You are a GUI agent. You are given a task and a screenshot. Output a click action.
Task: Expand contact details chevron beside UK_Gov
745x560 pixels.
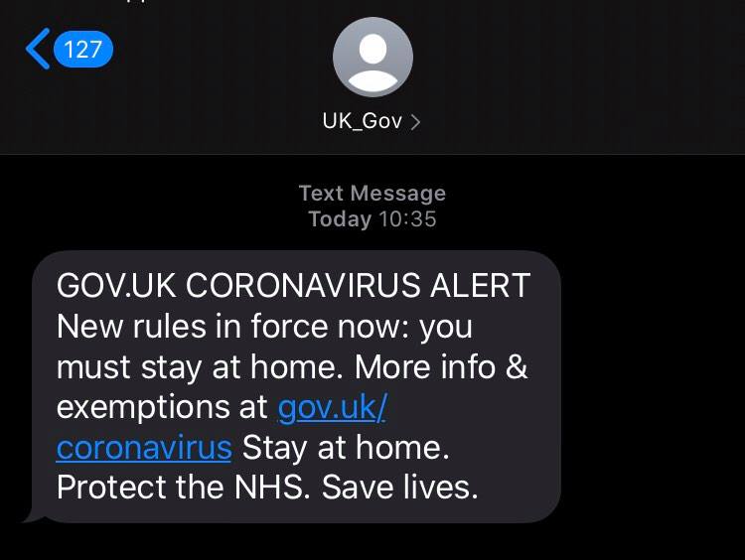point(415,122)
